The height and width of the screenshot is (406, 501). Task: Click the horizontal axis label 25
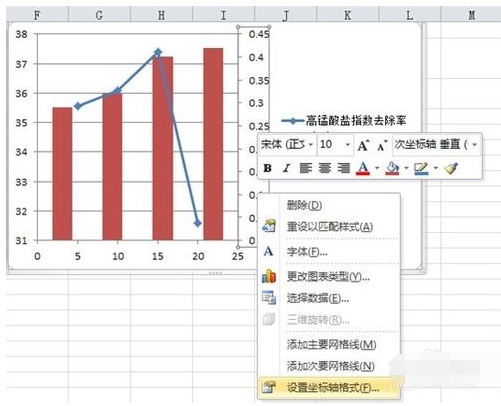point(238,256)
